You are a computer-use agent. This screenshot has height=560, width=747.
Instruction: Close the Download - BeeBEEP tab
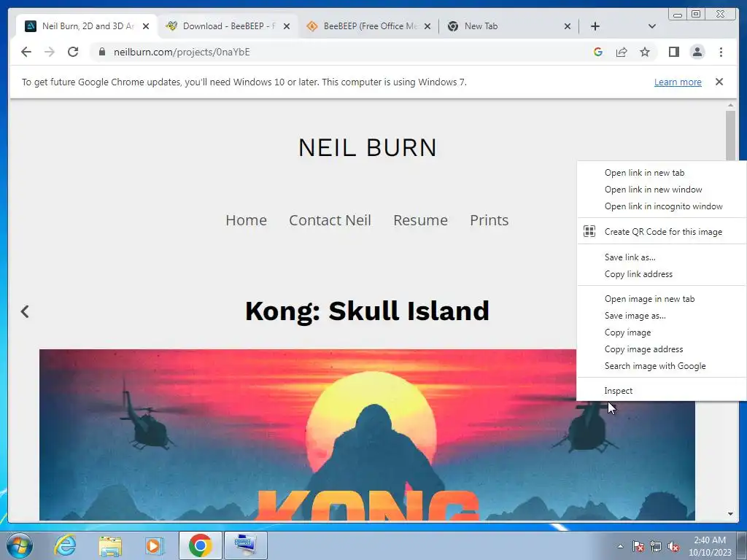(286, 26)
